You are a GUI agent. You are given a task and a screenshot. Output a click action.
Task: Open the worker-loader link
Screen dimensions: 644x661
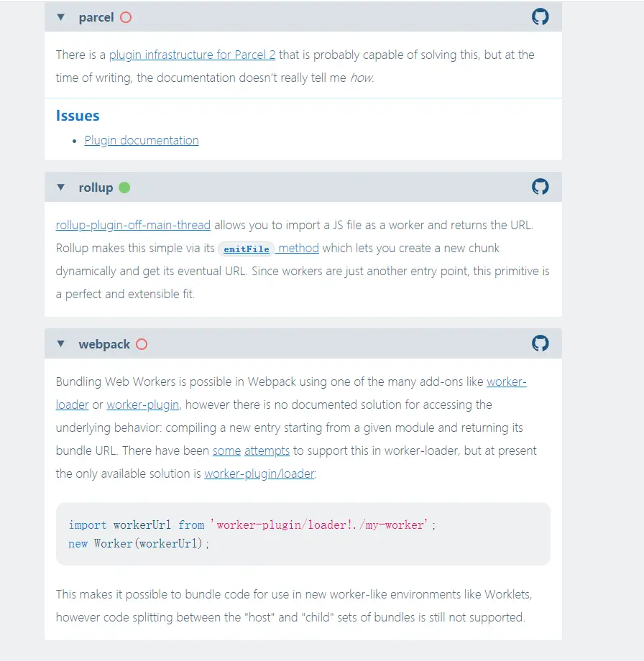507,382
